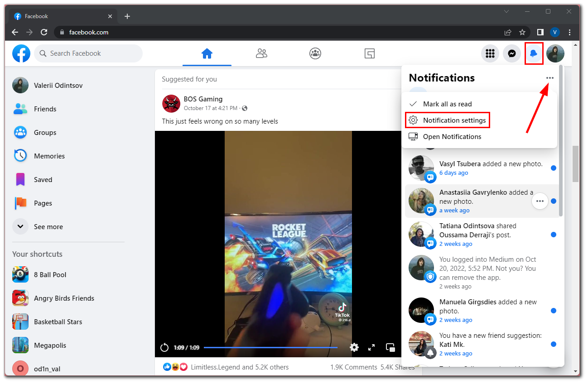This screenshot has width=588, height=384.
Task: Click the Facebook logo
Action: point(21,53)
